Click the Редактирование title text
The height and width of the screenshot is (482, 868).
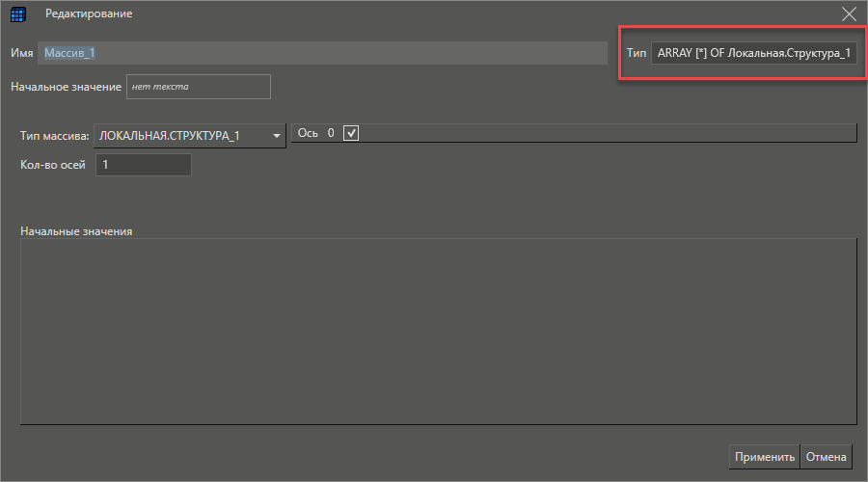coord(89,14)
